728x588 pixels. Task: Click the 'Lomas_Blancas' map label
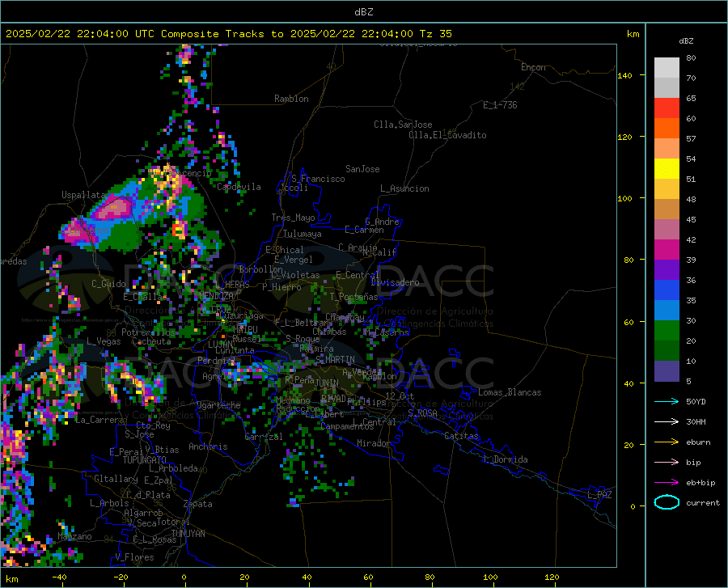pos(510,392)
